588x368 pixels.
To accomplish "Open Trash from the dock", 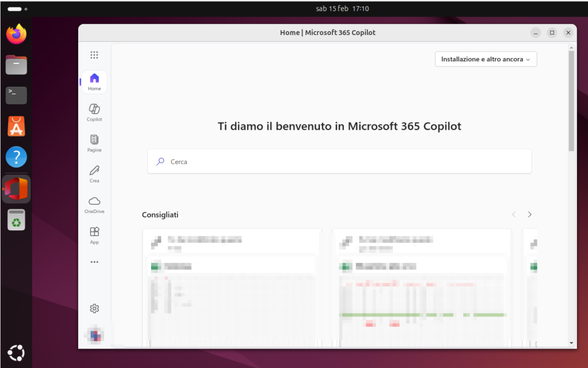I will click(16, 220).
